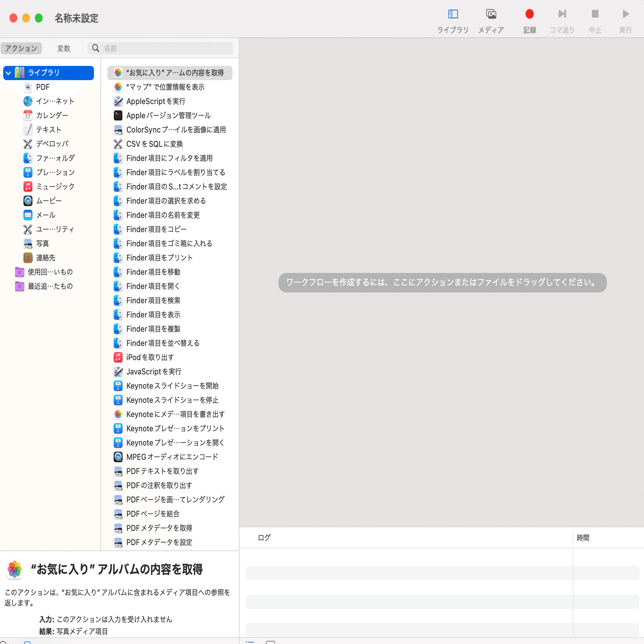The height and width of the screenshot is (644, 644).
Task: Run the workflow with the 実行 button
Action: [625, 21]
